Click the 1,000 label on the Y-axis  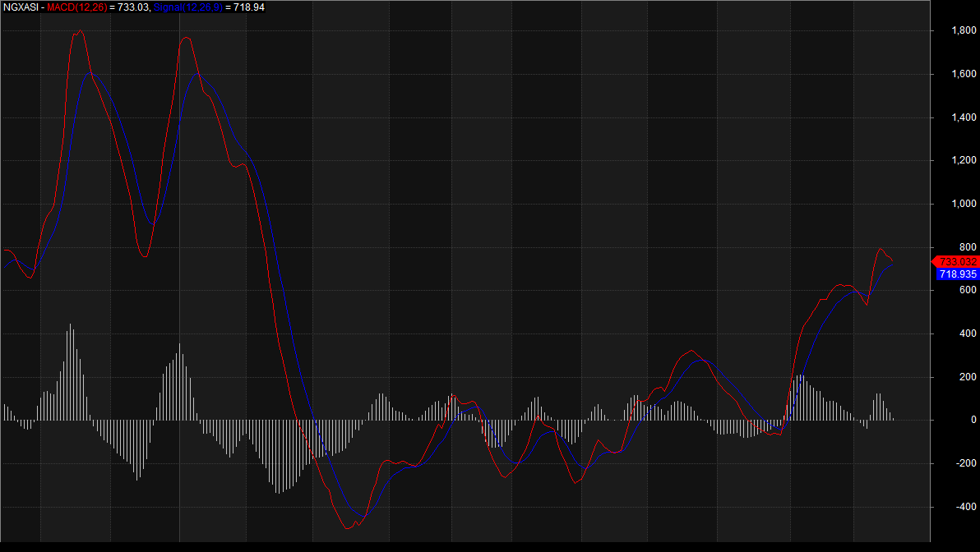click(964, 205)
